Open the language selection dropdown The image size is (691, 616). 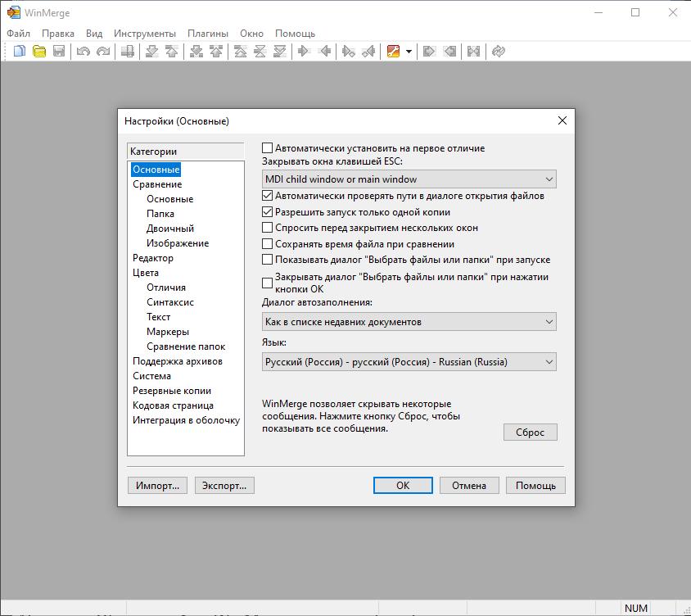coord(409,362)
